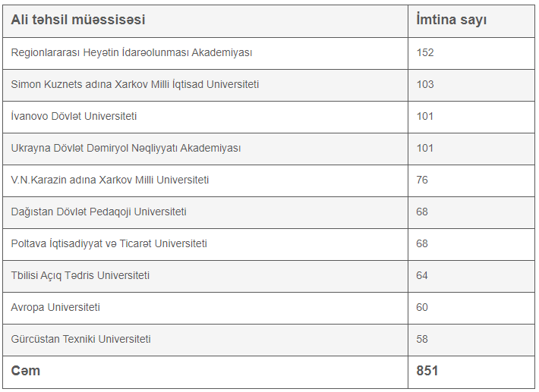Click Tbilisi Açıq Tədris Universiteti row

click(x=269, y=276)
